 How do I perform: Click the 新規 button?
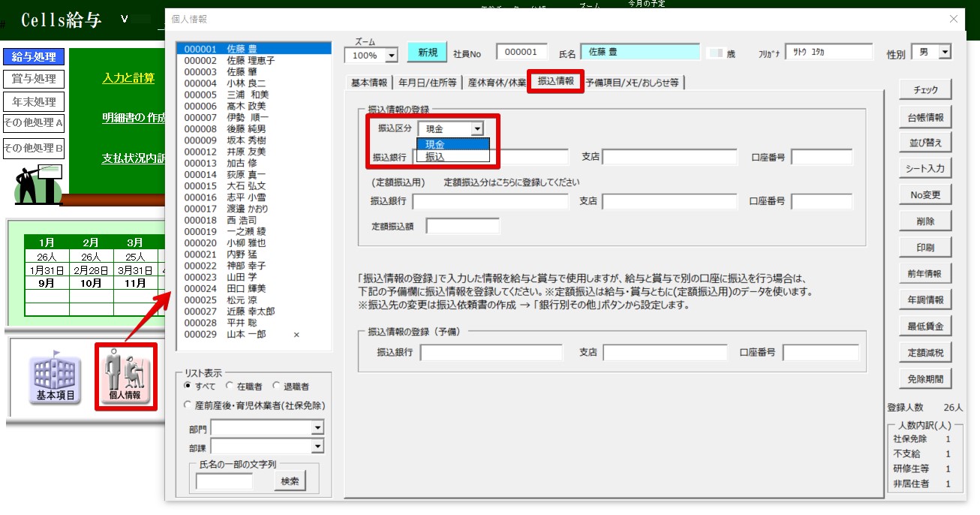point(427,53)
